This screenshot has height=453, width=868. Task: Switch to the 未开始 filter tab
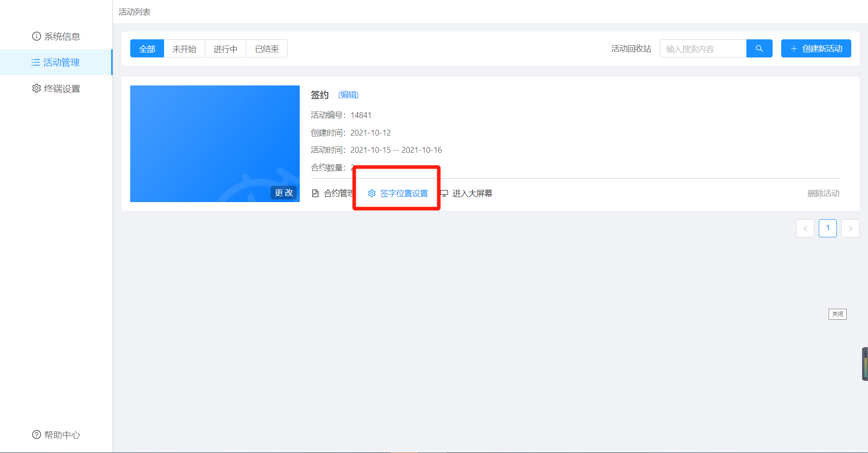pos(184,48)
